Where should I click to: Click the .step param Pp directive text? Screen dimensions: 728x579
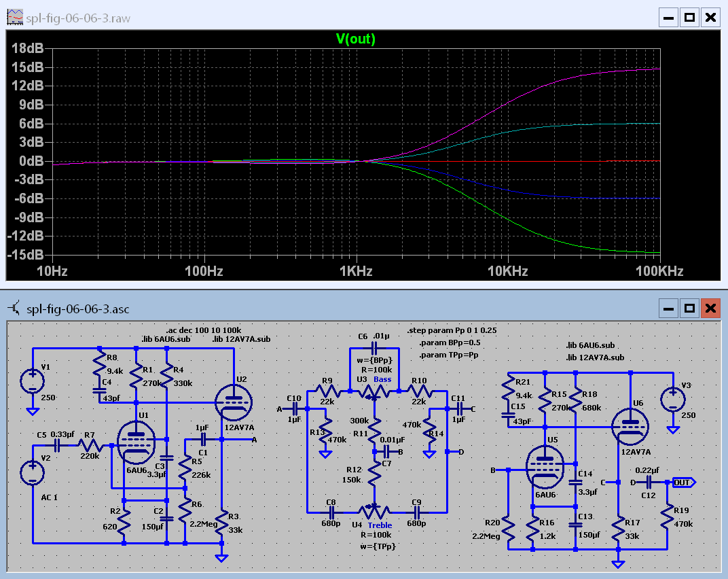click(x=452, y=330)
